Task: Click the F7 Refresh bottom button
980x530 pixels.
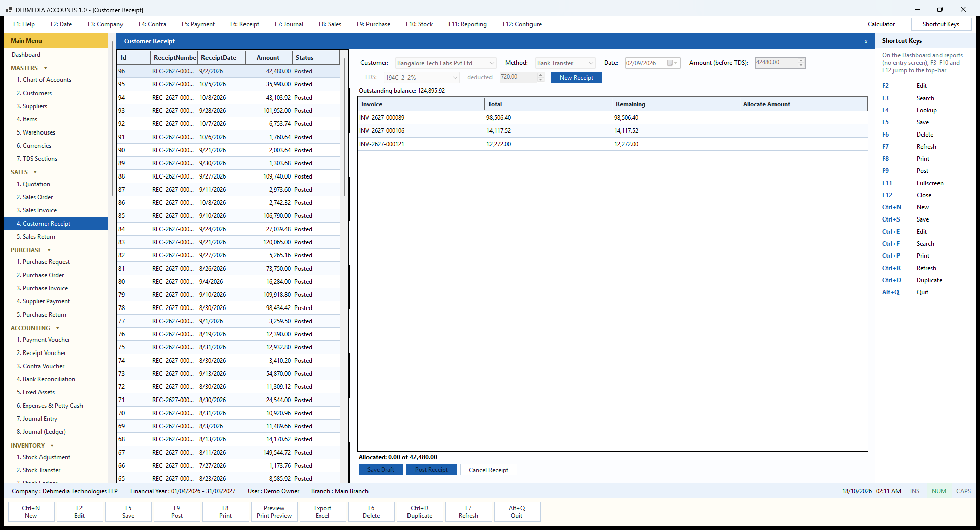Action: tap(468, 512)
